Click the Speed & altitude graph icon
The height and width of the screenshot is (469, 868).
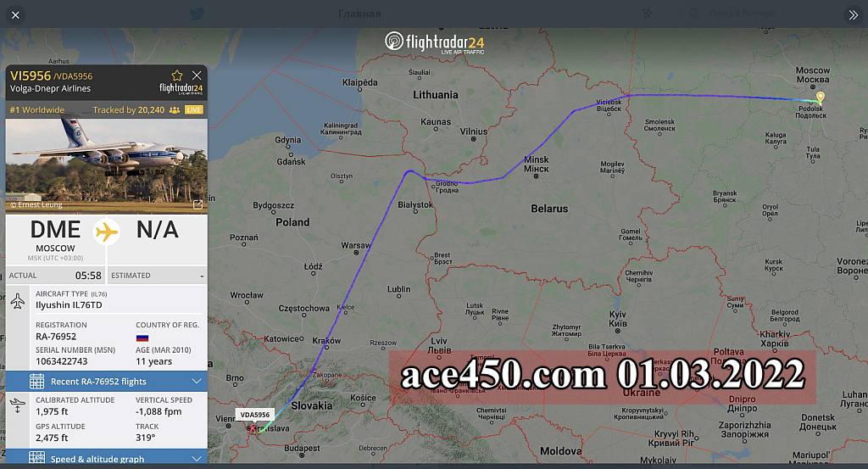pos(36,458)
